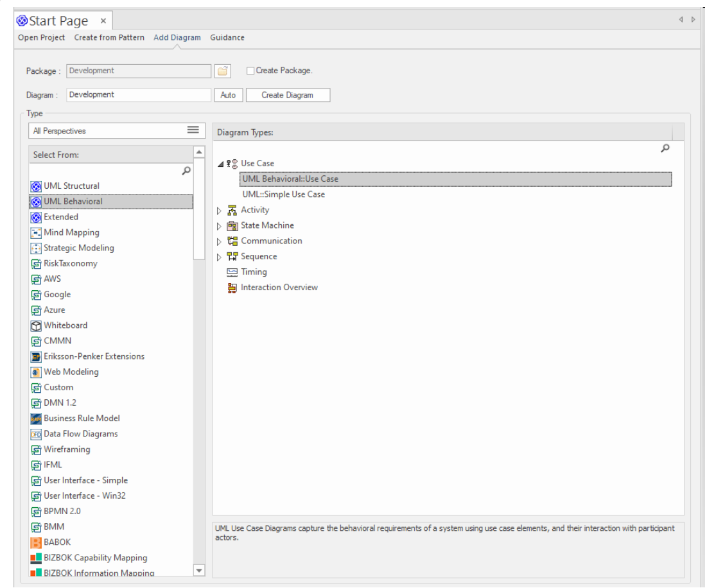Collapse the Use Case tree node
Viewport: 716px width, 588px height.
[220, 164]
